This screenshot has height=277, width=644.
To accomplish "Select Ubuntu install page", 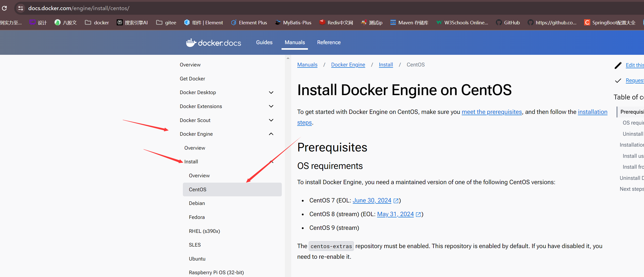I will [x=197, y=259].
